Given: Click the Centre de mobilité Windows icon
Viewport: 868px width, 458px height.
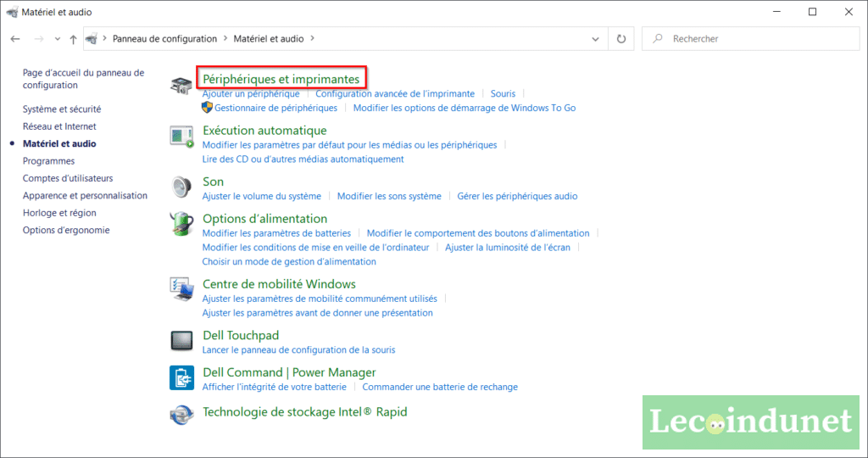Looking at the screenshot, I should 181,289.
